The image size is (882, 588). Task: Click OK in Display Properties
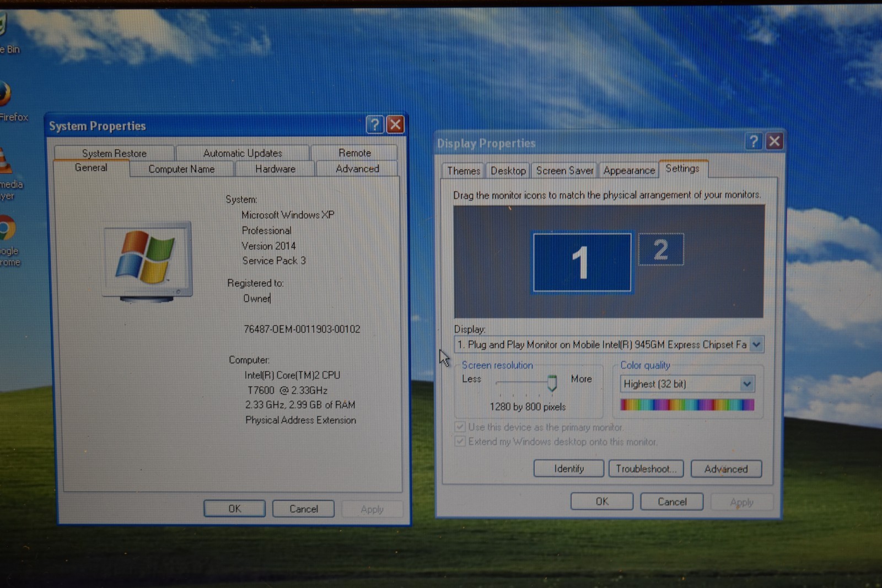pos(602,501)
